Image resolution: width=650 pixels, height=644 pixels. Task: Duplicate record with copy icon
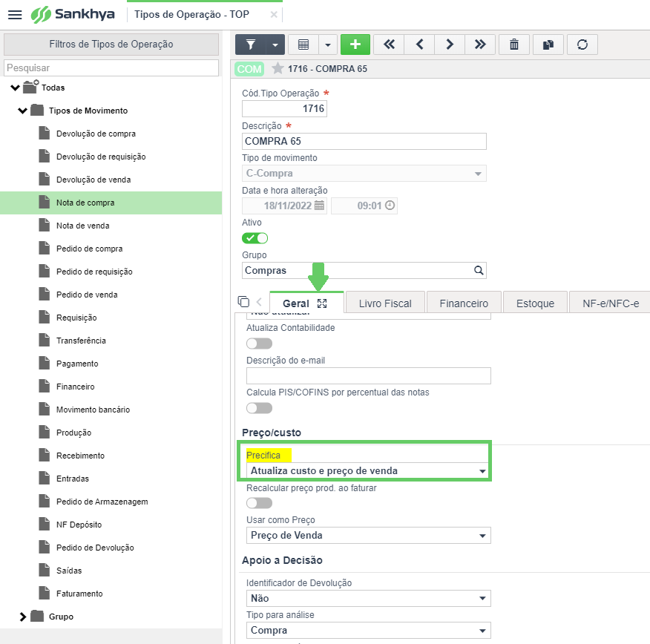(x=548, y=45)
